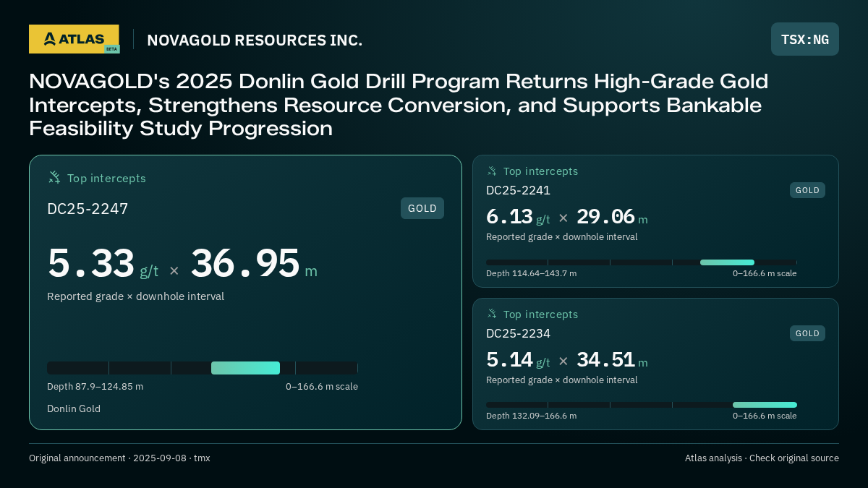Click the 'Original announcement · 2025-09-08 · tmx' footer
Viewport: 868px width, 488px height.
119,458
